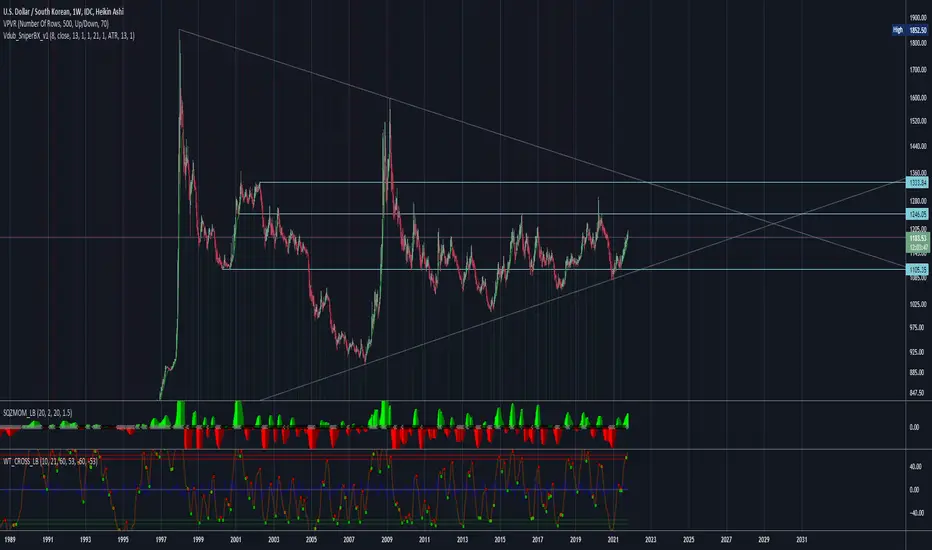Click the 1999 label on time axis
Screen dimensions: 932x550
(198, 540)
